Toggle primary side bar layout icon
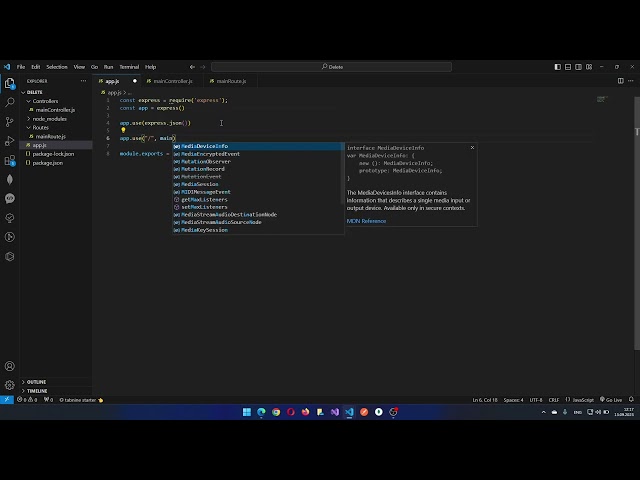 point(558,67)
